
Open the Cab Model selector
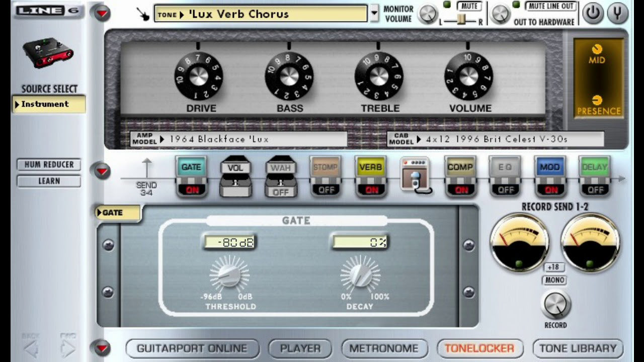tap(495, 139)
